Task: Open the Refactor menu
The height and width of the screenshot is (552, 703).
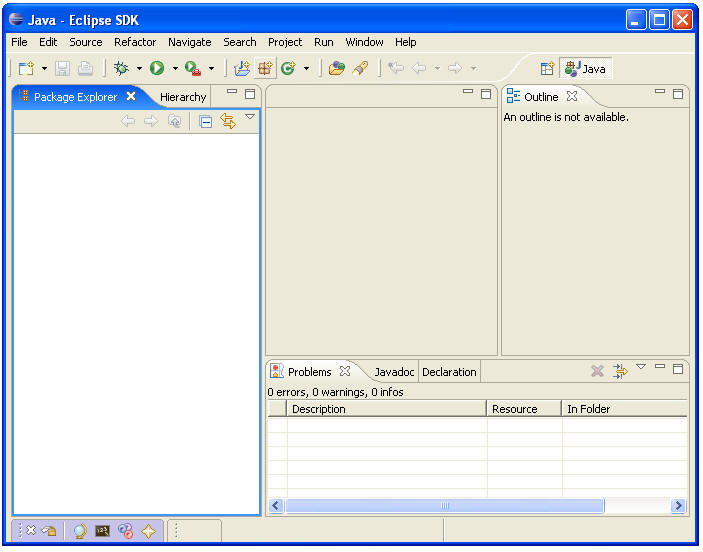Action: pyautogui.click(x=135, y=42)
